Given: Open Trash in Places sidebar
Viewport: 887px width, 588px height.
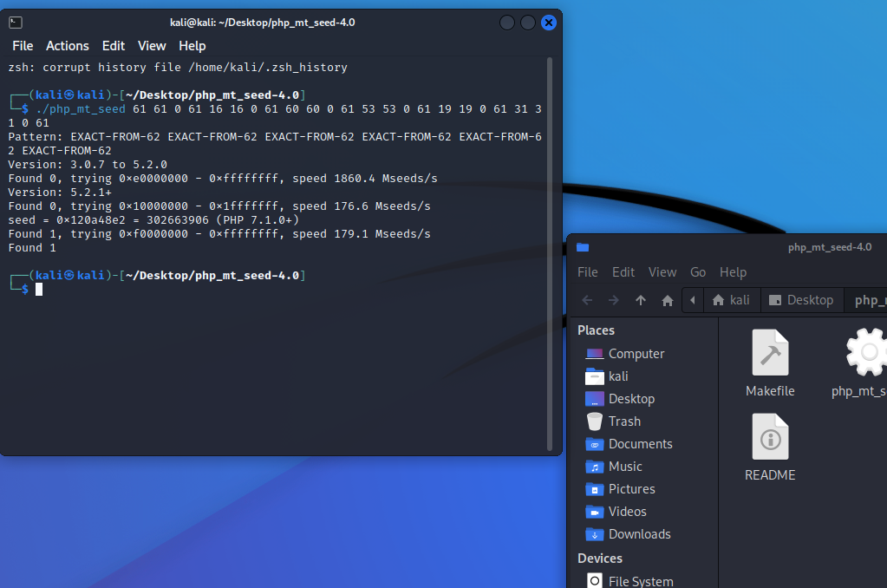Looking at the screenshot, I should pyautogui.click(x=624, y=421).
